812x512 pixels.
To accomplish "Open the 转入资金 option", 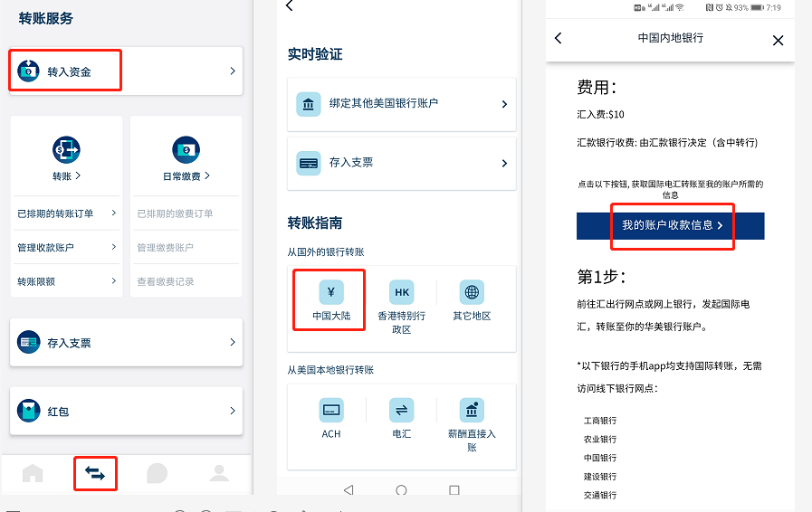I will 126,71.
